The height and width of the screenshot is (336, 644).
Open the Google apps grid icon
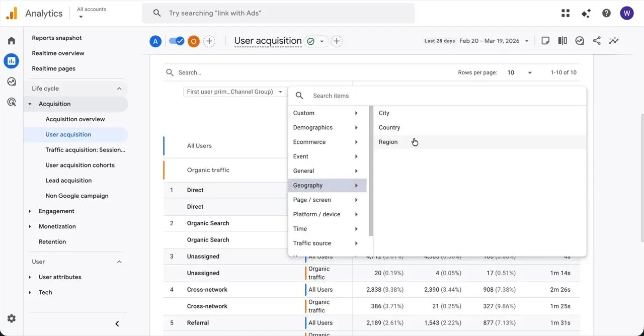point(566,13)
